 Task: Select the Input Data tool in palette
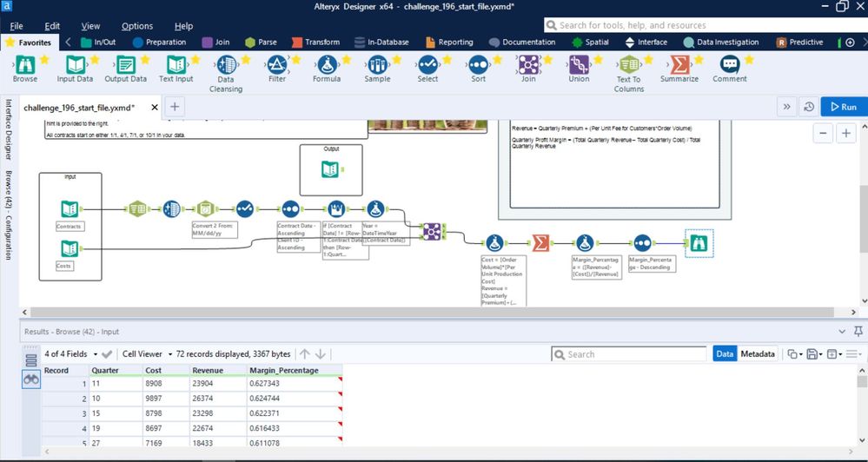click(x=76, y=65)
